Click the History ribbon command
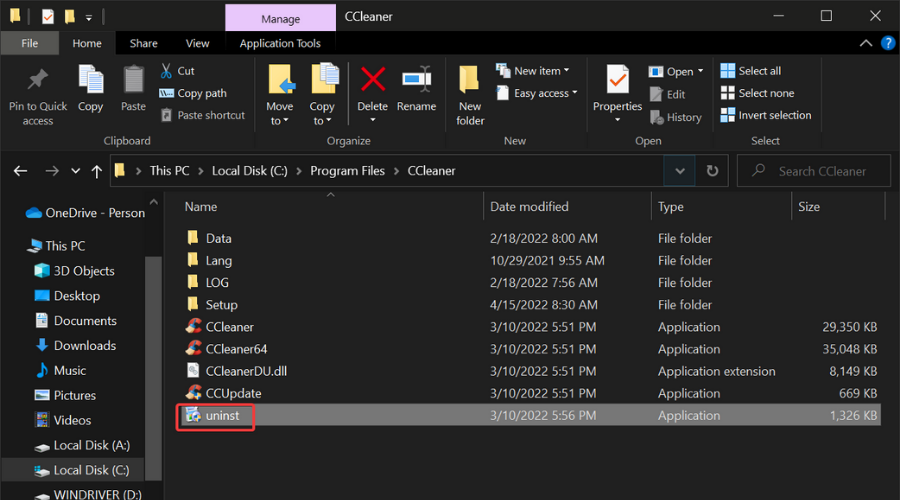The image size is (900, 500). click(676, 117)
